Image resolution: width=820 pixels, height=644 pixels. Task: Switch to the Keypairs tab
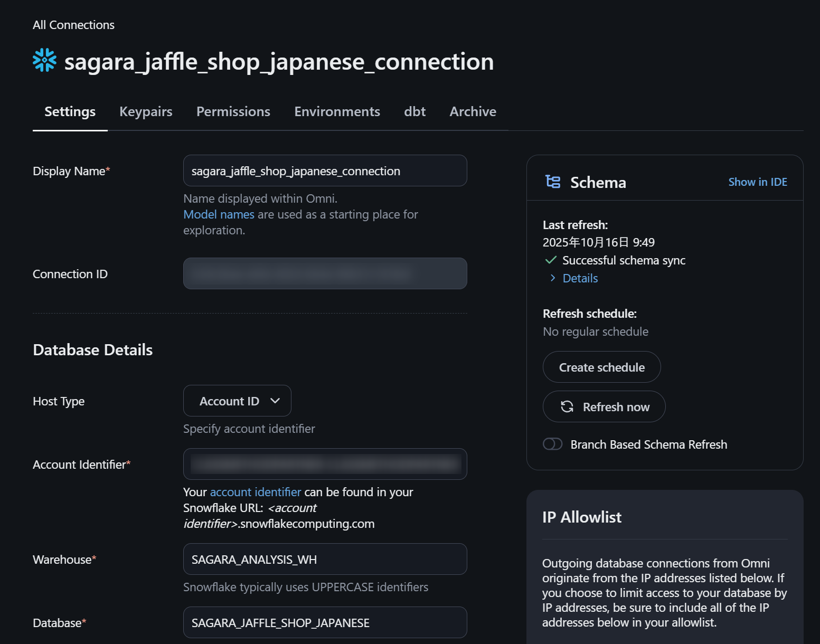(146, 111)
